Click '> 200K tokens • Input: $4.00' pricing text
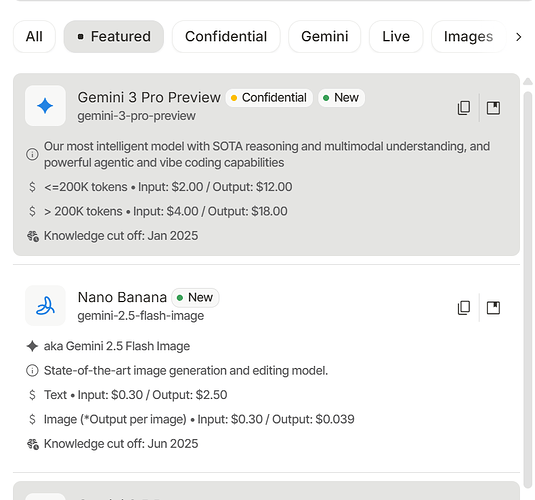This screenshot has width=535, height=500. click(x=166, y=211)
